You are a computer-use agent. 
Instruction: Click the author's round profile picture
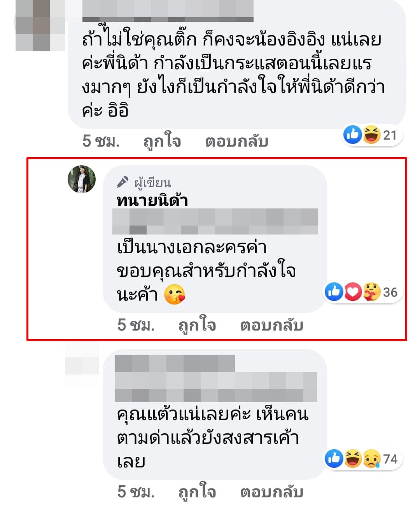(x=82, y=179)
